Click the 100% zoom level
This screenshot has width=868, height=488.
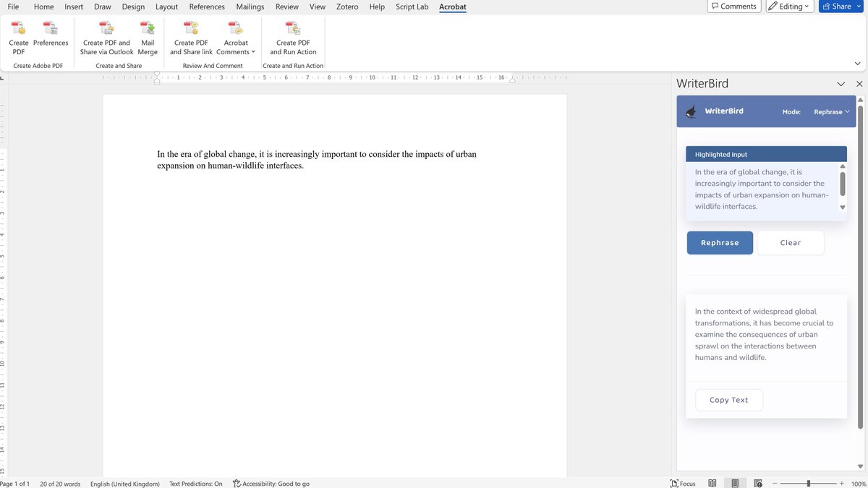pyautogui.click(x=859, y=484)
